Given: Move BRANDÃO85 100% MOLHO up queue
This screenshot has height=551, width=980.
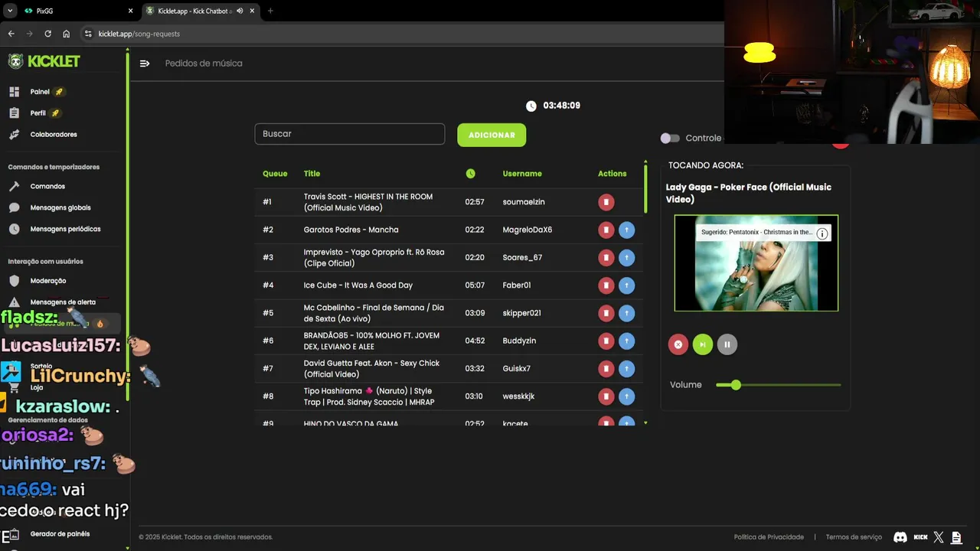Looking at the screenshot, I should click(626, 341).
